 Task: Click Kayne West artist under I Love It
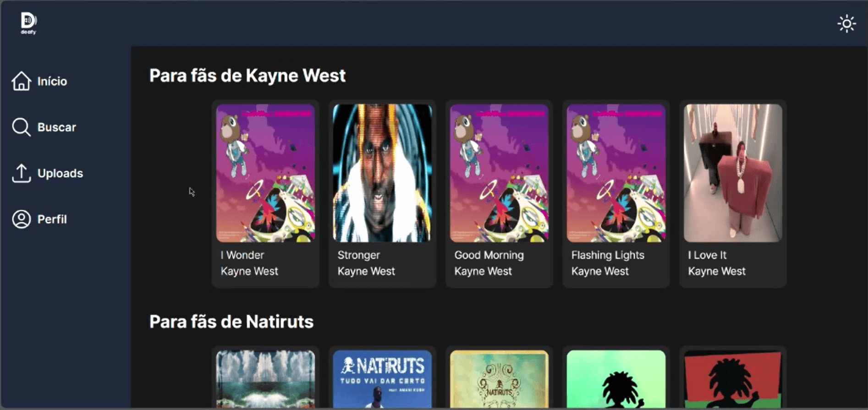(x=717, y=271)
